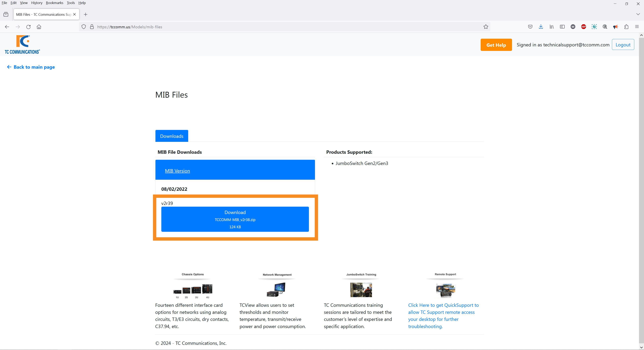Save the page to Pocket
The width and height of the screenshot is (644, 350).
(x=530, y=27)
